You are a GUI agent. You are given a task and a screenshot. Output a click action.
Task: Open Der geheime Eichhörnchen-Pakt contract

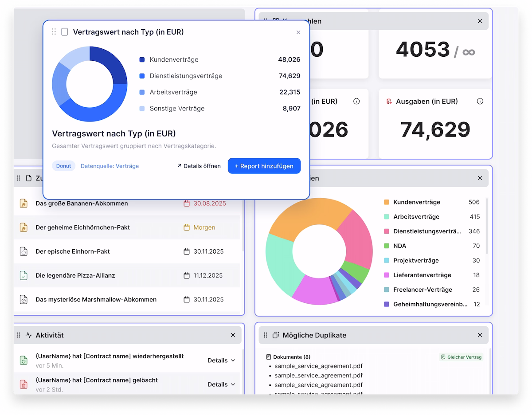click(82, 227)
